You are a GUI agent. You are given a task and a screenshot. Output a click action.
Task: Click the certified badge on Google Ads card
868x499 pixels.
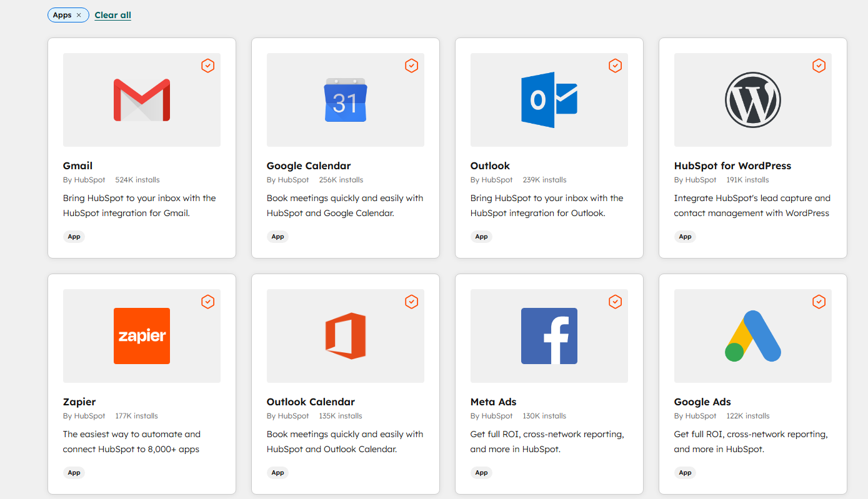point(819,302)
